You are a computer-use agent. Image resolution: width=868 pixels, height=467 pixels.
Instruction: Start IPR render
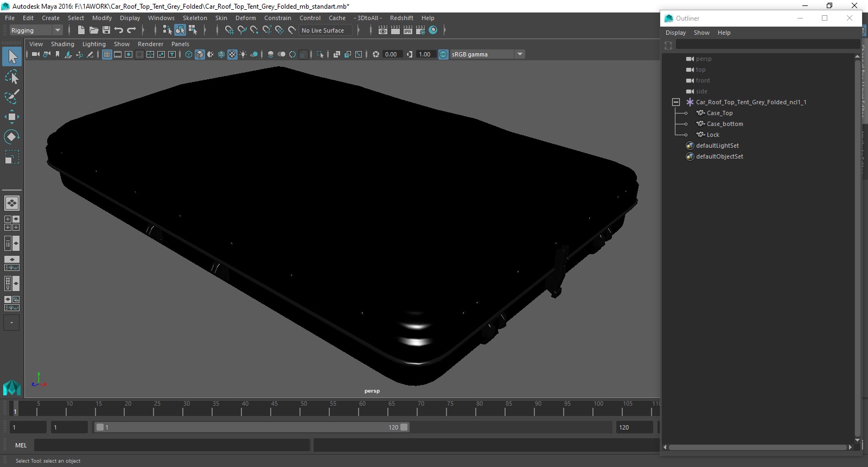[408, 30]
